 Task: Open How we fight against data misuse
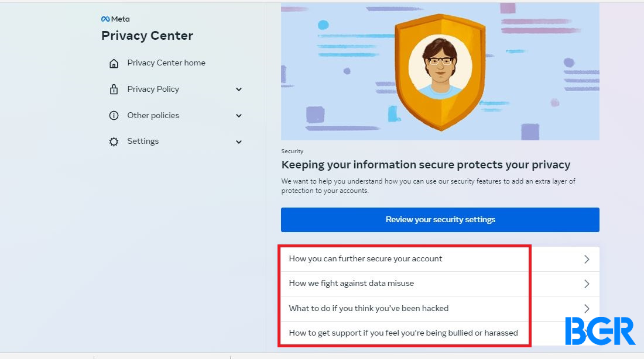tap(440, 284)
